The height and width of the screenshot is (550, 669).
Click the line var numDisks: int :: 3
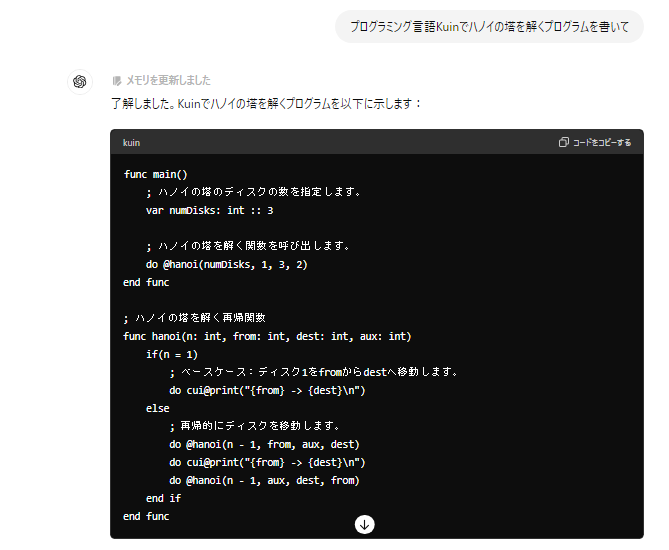209,210
